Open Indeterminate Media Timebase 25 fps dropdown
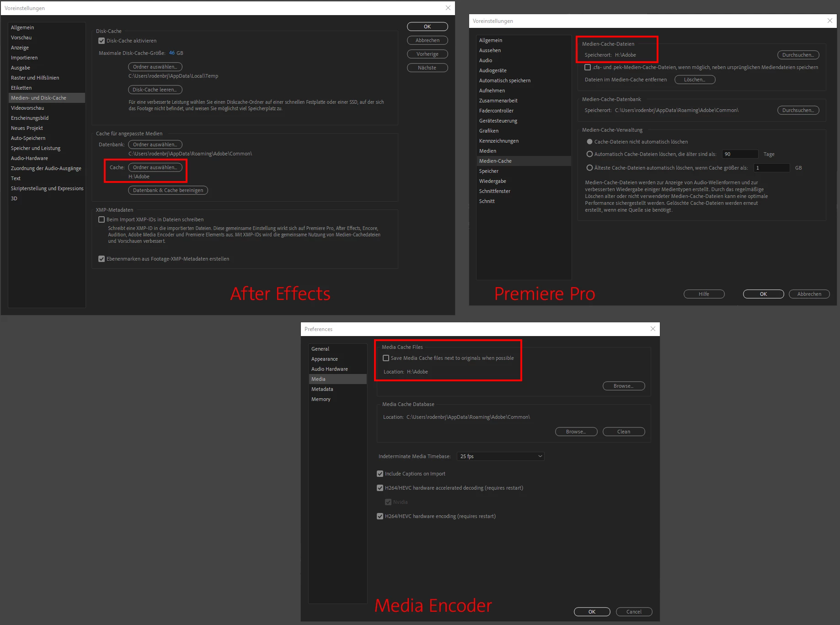The height and width of the screenshot is (625, 840). (x=501, y=456)
